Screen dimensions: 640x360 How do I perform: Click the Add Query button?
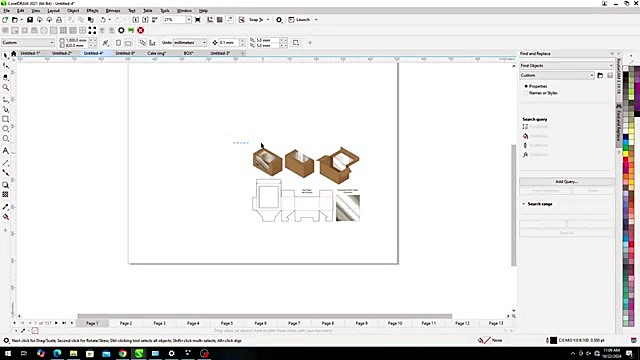point(567,181)
